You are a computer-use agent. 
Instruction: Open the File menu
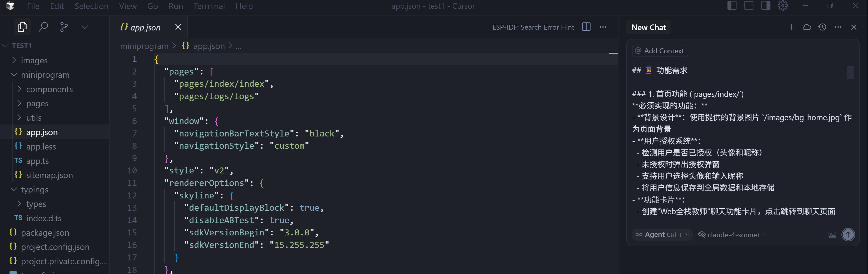point(33,6)
